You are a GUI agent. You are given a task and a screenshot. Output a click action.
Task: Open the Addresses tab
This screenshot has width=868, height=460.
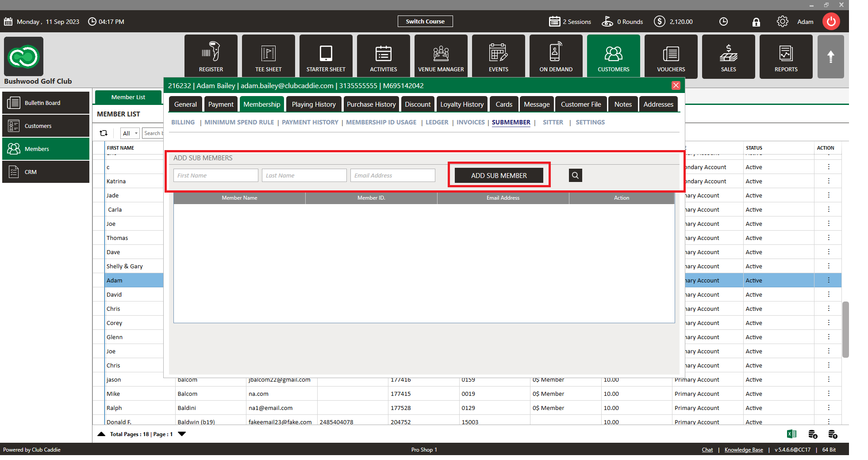click(658, 104)
